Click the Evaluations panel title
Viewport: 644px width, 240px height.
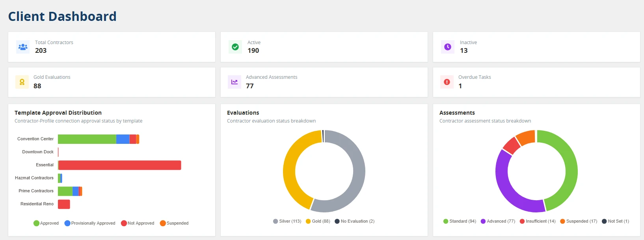243,113
